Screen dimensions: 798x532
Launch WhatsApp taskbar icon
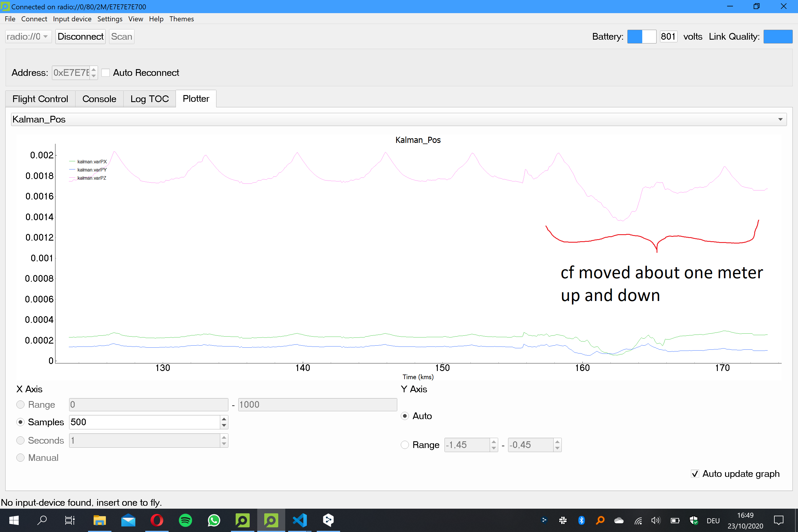214,520
